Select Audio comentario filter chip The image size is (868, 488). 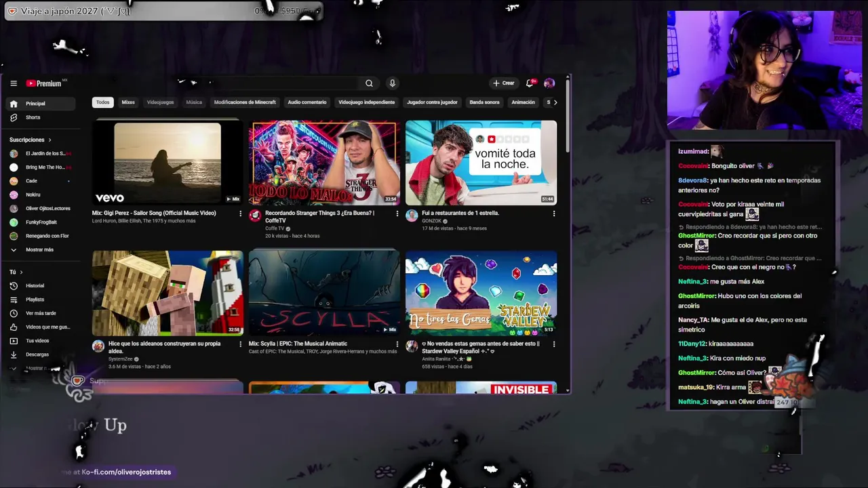pos(307,102)
